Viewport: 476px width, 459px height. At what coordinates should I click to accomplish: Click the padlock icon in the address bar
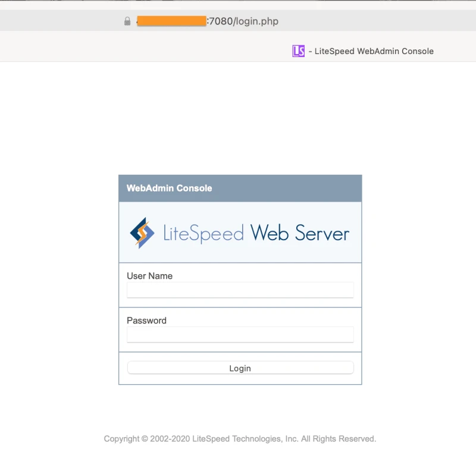coord(127,21)
